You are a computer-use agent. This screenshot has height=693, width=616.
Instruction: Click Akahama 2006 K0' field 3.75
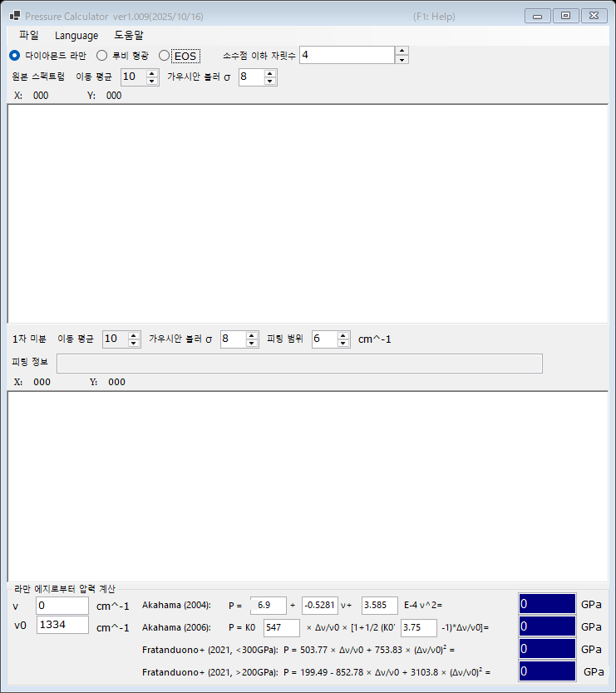point(419,627)
